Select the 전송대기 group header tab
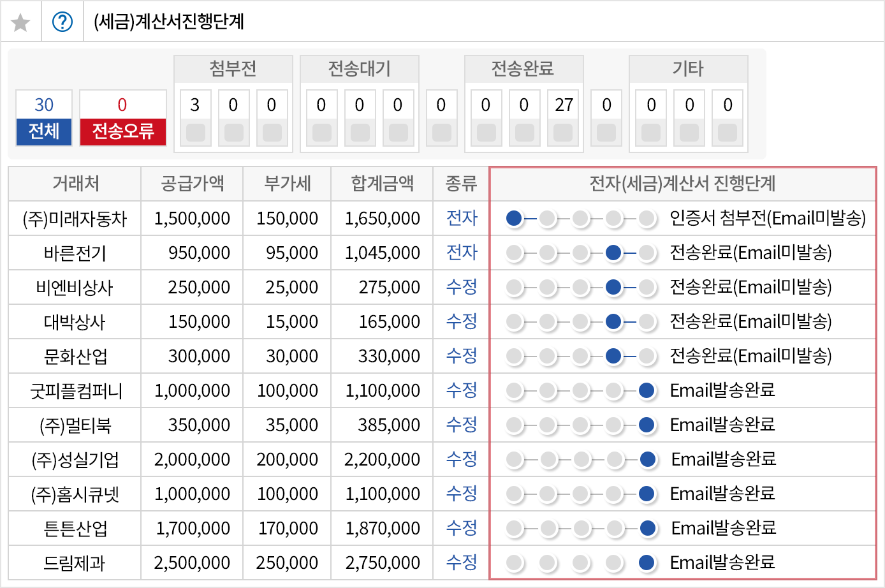Image resolution: width=885 pixels, height=588 pixels. (359, 68)
